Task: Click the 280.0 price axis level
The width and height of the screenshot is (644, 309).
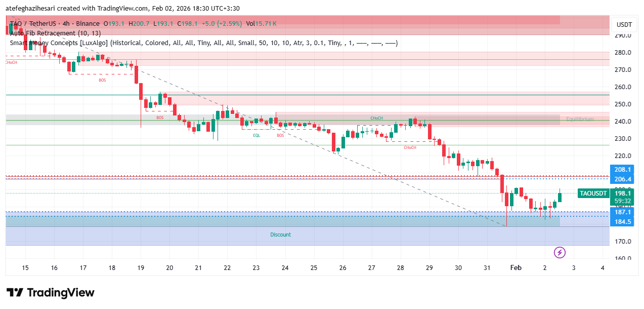Action: point(623,53)
